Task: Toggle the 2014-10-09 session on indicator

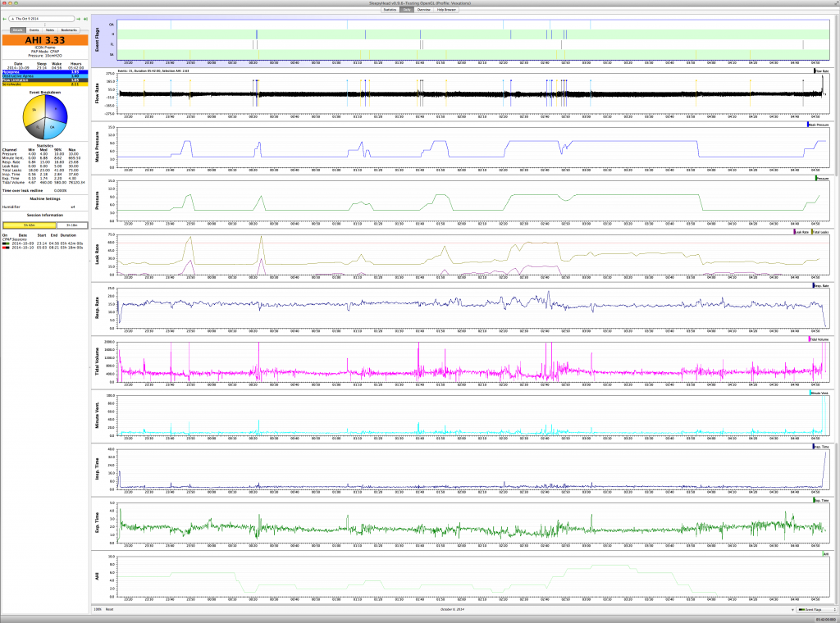Action: 6,243
